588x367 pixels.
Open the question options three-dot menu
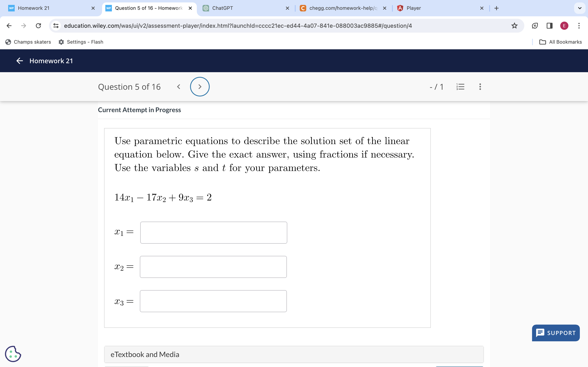point(480,87)
